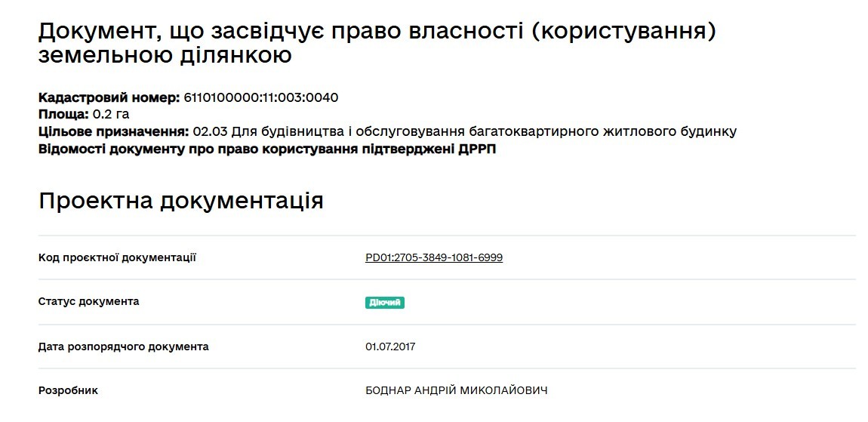Click the Цільове призначення label
This screenshot has height=422, width=868.
click(114, 132)
